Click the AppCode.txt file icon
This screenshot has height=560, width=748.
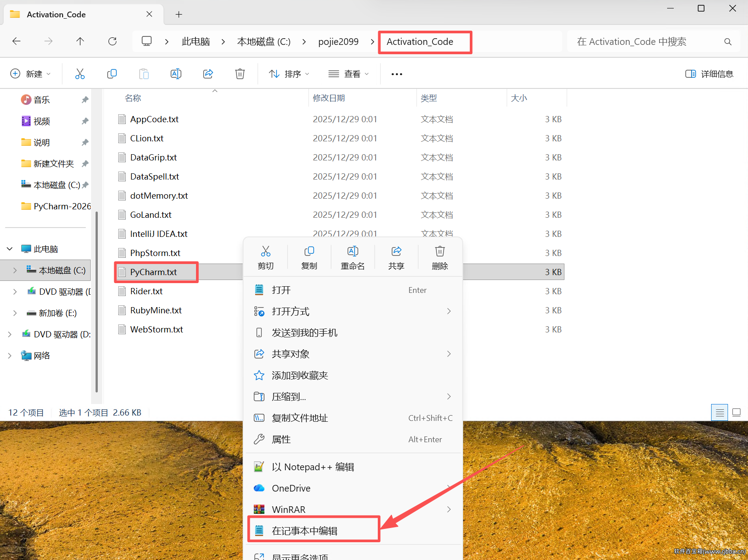pos(122,119)
